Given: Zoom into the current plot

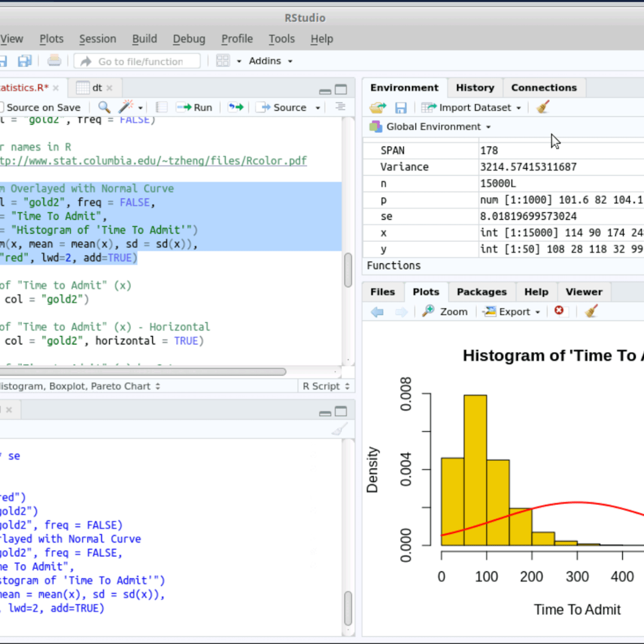Looking at the screenshot, I should coord(445,311).
